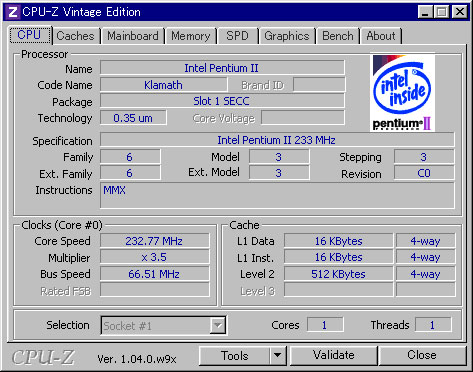Switch to the Bench tab
This screenshot has width=473, height=372.
pyautogui.click(x=338, y=36)
